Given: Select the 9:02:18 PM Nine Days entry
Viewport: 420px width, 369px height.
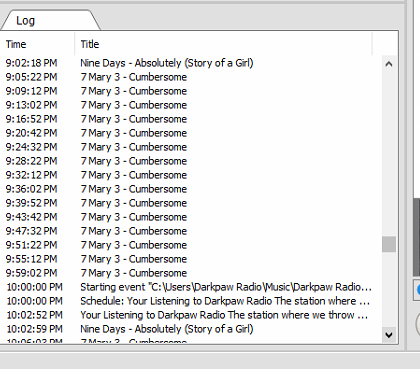Looking at the screenshot, I should 191,63.
